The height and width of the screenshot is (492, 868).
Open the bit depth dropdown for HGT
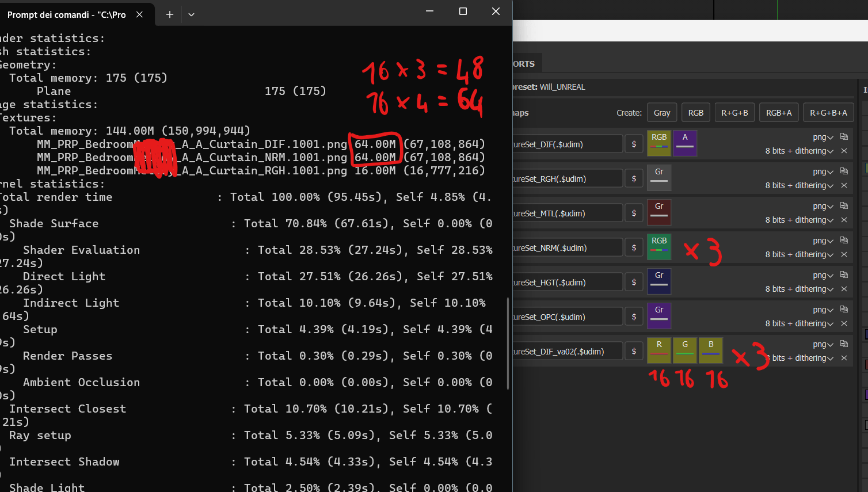coord(800,289)
